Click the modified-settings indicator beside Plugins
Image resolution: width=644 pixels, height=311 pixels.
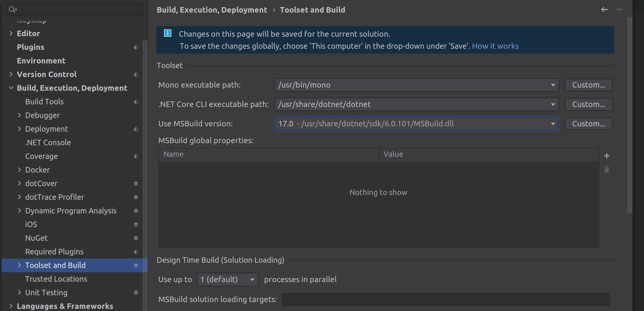click(136, 47)
